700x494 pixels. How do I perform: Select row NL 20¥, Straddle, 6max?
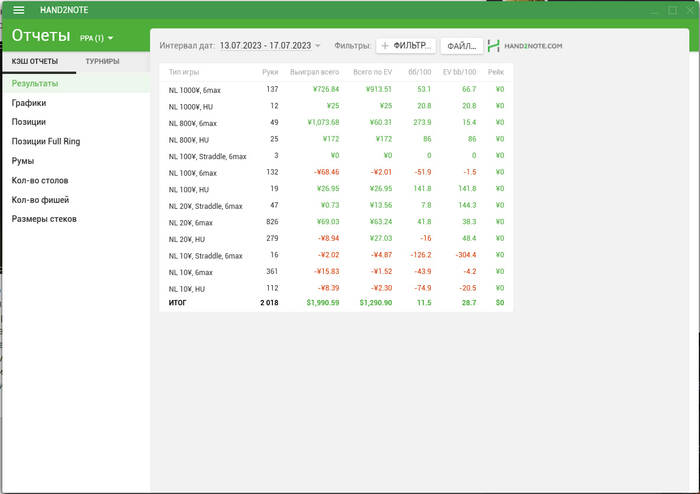(x=336, y=205)
